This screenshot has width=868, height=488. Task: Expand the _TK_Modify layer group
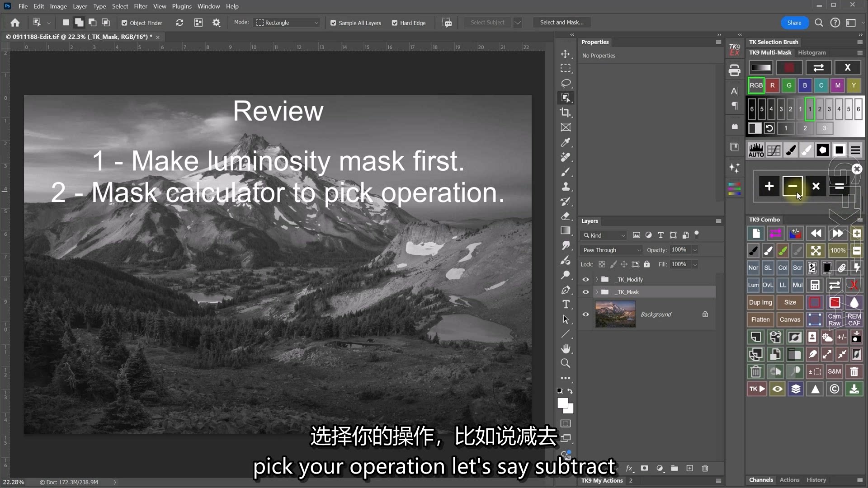click(597, 280)
